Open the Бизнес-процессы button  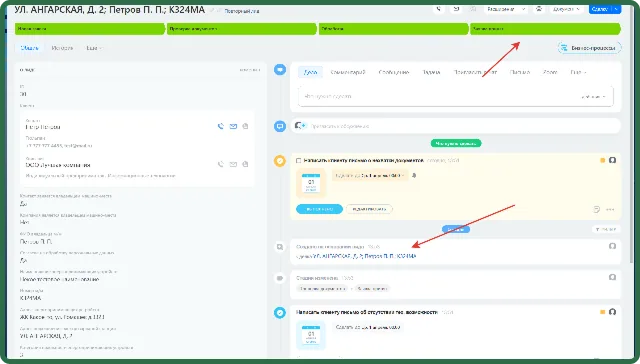pyautogui.click(x=589, y=48)
